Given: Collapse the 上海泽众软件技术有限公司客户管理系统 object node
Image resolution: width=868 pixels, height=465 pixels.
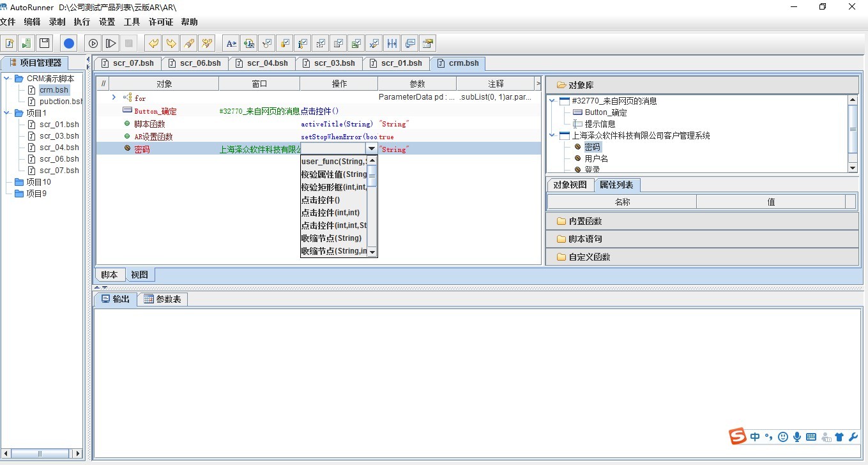Looking at the screenshot, I should [552, 135].
